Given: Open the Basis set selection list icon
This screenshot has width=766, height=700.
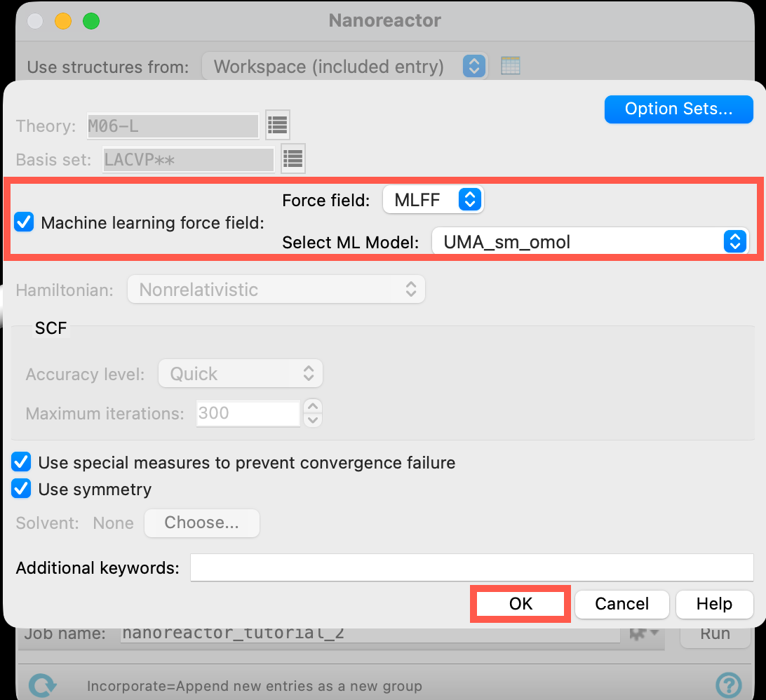Looking at the screenshot, I should tap(293, 159).
